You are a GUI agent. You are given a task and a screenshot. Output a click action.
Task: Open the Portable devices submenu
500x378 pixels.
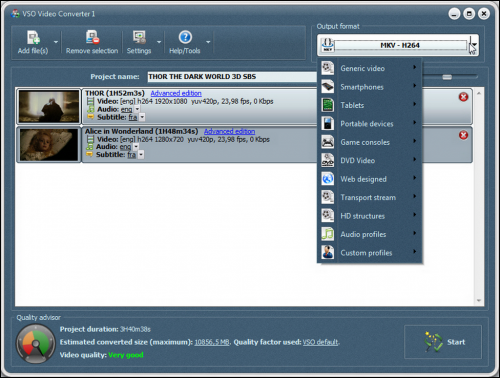370,124
